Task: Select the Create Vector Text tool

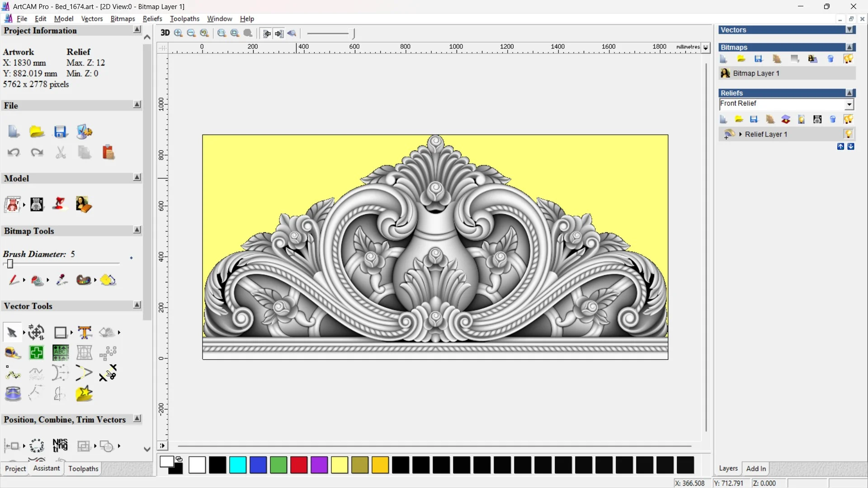Action: (84, 333)
